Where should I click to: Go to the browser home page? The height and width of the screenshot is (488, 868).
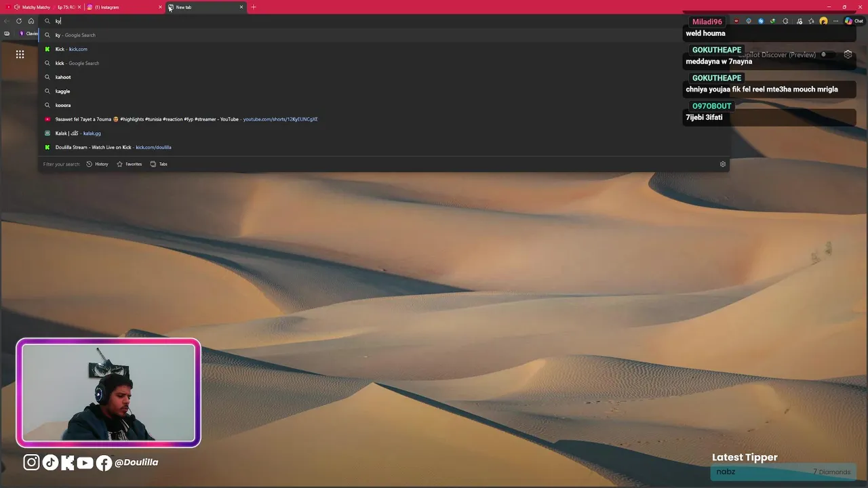click(31, 21)
